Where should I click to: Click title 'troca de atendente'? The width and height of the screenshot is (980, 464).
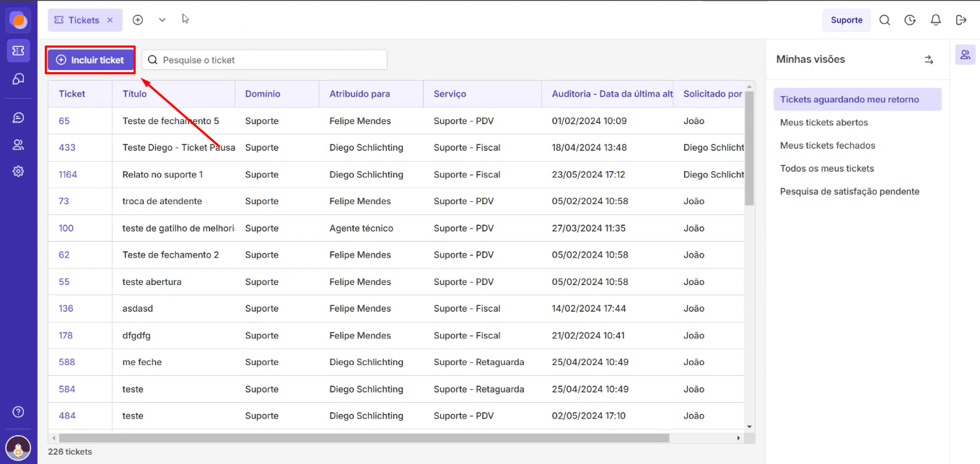pos(162,201)
